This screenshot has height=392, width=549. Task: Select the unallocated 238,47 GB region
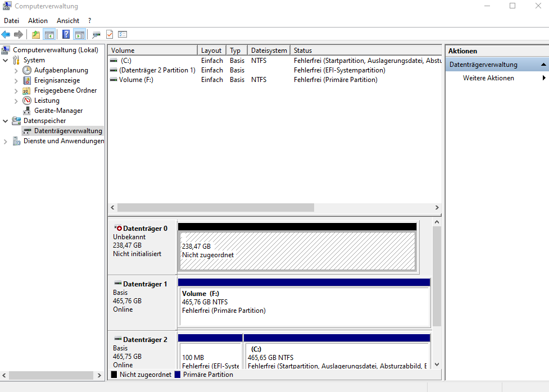coord(297,251)
